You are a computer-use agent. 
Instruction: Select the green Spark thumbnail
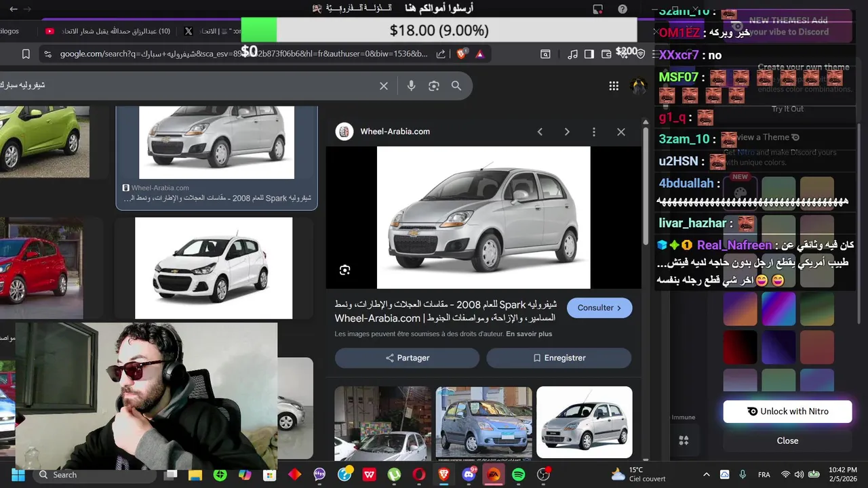click(x=44, y=142)
